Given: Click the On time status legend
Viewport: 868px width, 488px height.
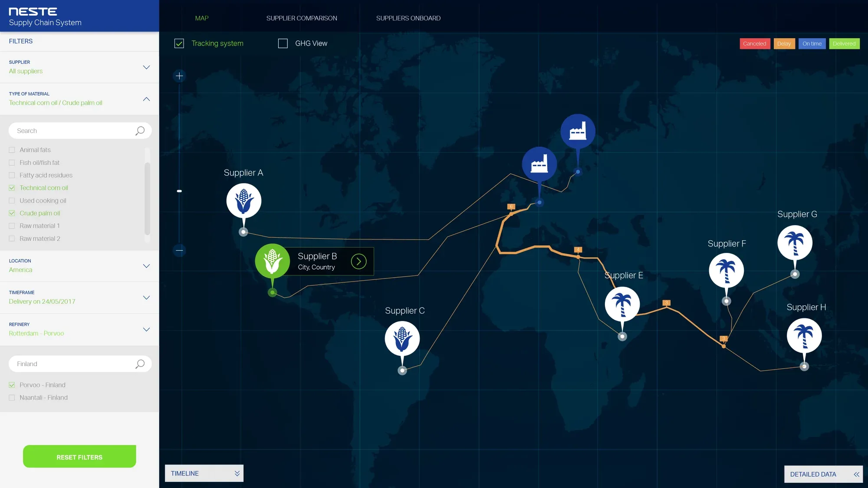Looking at the screenshot, I should coord(812,44).
